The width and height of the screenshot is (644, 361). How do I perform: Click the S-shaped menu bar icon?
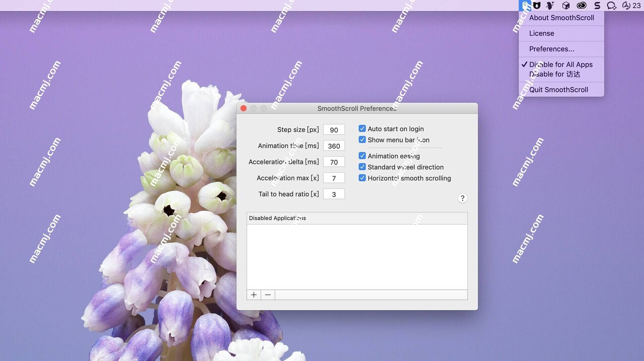(597, 5)
